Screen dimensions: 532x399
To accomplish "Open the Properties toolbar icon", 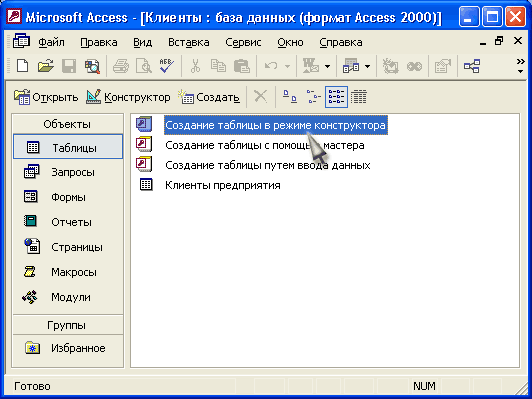I will pos(443,65).
